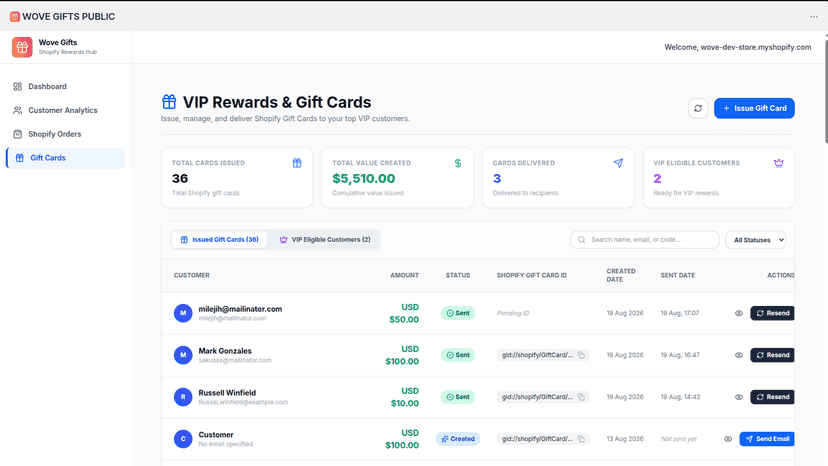
Task: Click the $5,510.00 total value
Action: [364, 179]
